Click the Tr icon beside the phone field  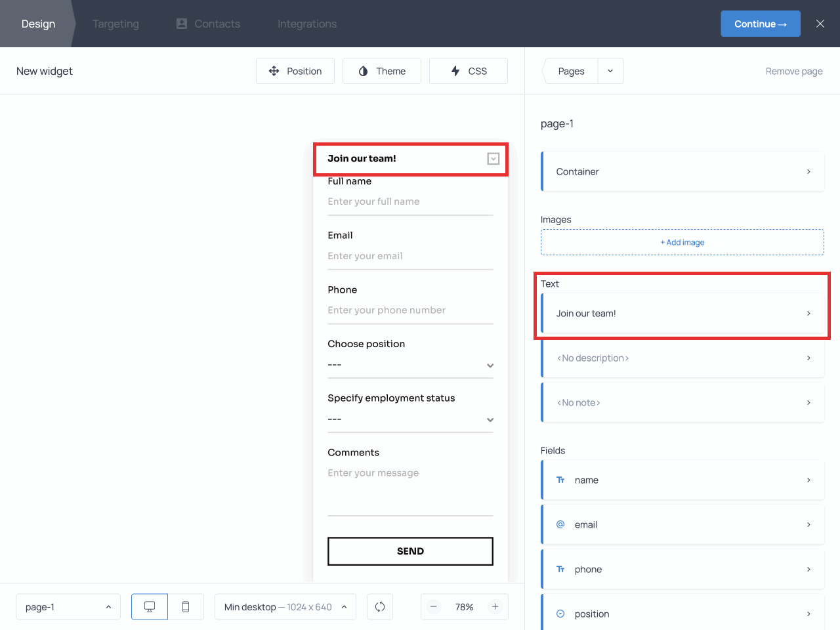pos(560,569)
